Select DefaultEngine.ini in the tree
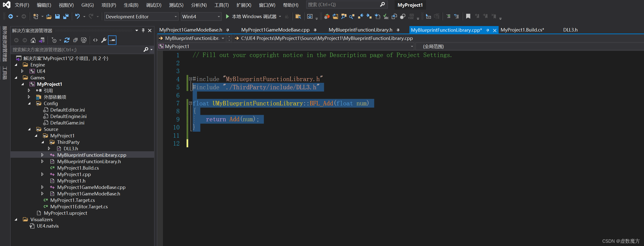 68,116
